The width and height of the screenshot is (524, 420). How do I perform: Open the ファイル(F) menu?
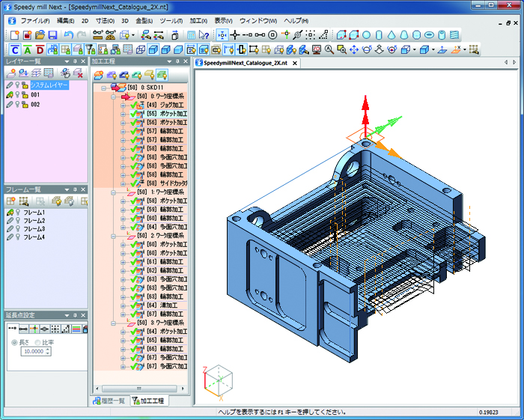pyautogui.click(x=35, y=20)
